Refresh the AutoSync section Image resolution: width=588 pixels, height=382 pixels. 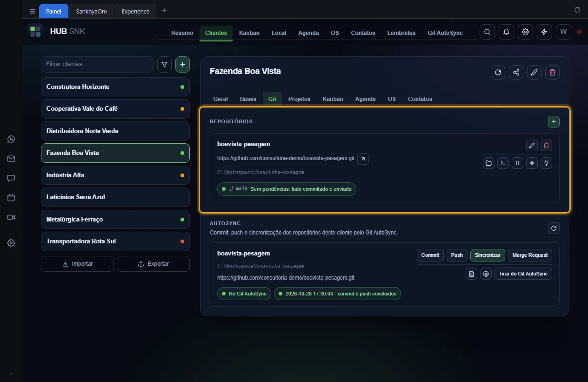pyautogui.click(x=554, y=228)
